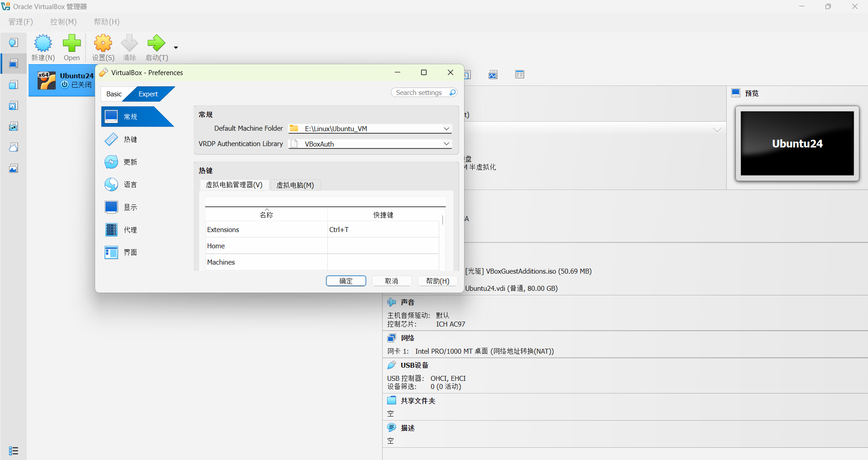868x460 pixels.
Task: Open the 语言 language settings page
Action: pyautogui.click(x=131, y=184)
